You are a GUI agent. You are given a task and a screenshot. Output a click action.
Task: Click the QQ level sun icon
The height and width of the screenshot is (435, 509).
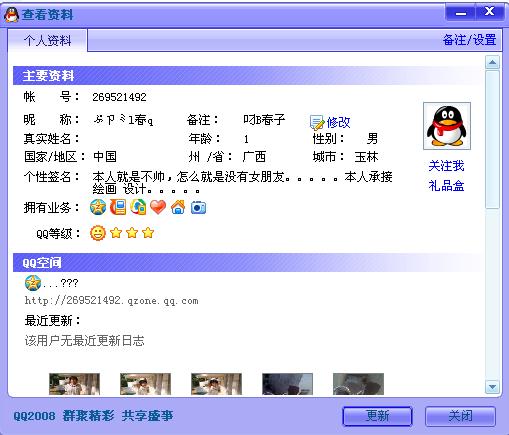point(98,233)
